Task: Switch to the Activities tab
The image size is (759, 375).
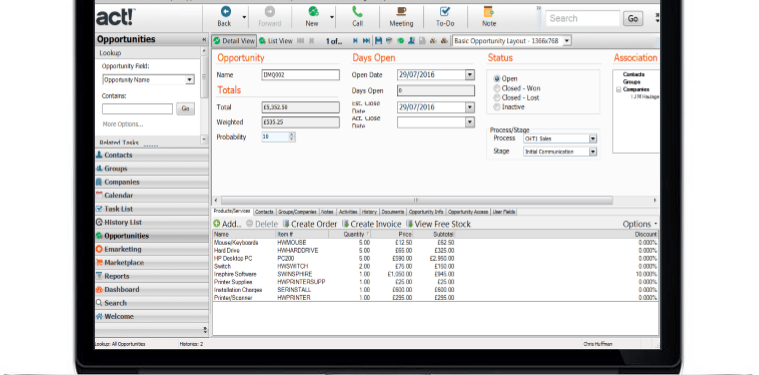Action: coord(348,212)
